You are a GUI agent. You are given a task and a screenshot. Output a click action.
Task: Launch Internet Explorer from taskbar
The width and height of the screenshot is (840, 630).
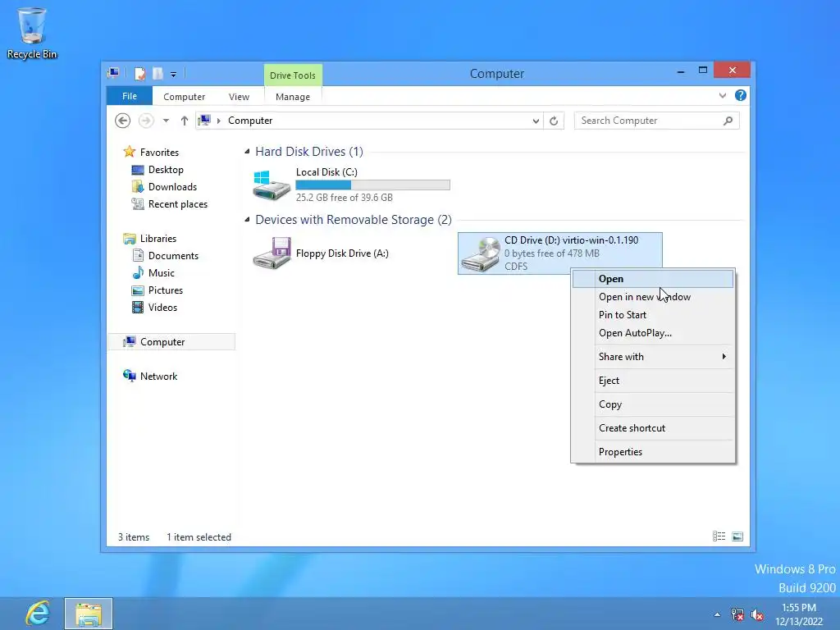click(38, 614)
